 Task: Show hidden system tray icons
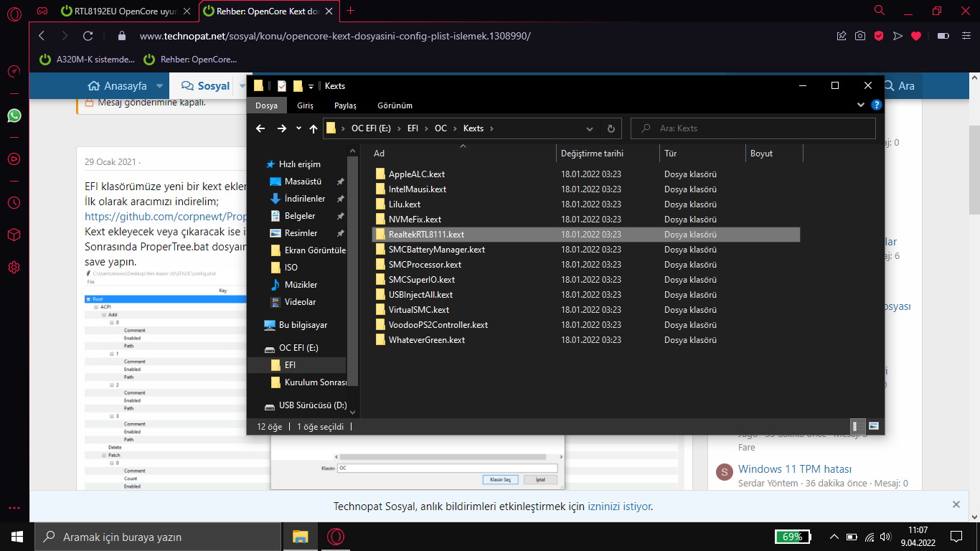pos(834,537)
